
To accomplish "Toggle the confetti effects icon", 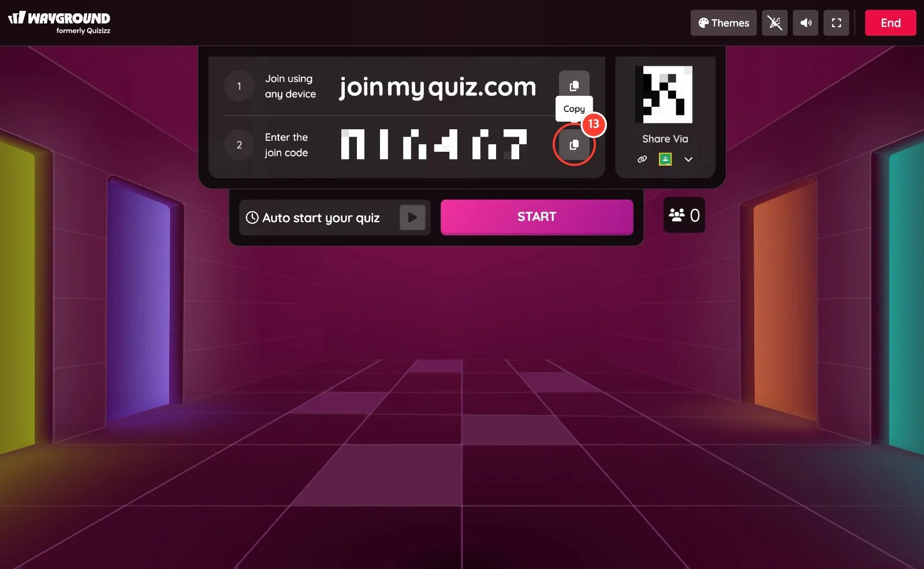I will (x=774, y=23).
